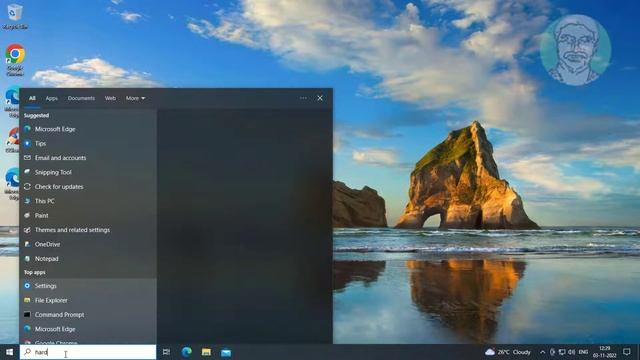Launch Paint from the search list

pos(88,216)
